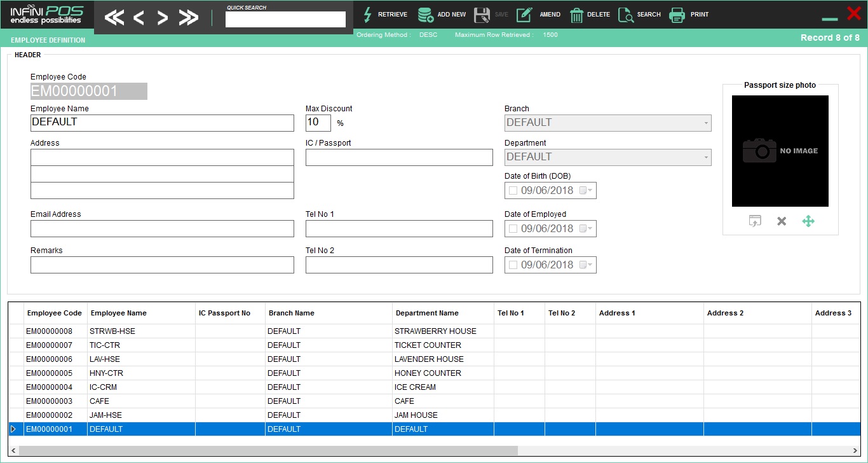Click the horizontal scrollbar thumb of grid
The width and height of the screenshot is (868, 463).
click(268, 450)
